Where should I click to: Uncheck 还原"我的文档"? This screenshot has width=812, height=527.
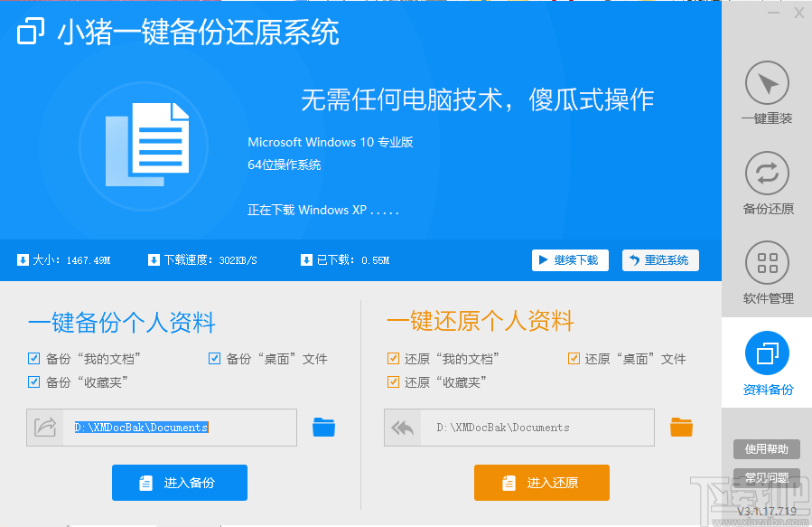click(x=393, y=358)
